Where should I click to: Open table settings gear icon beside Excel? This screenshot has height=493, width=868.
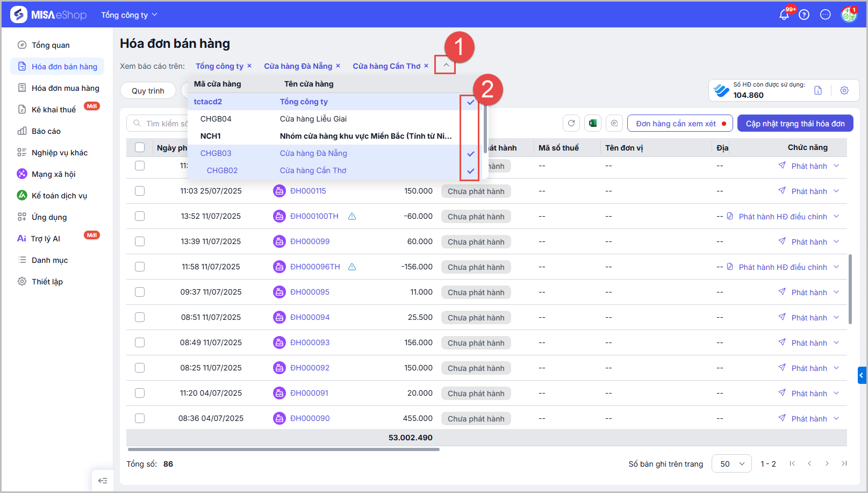[x=614, y=124]
